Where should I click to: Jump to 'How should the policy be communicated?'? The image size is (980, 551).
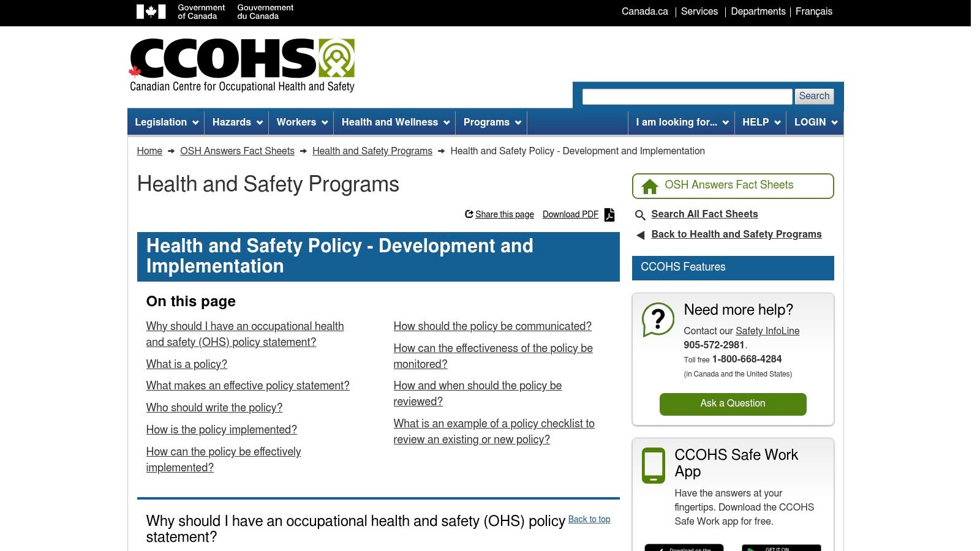click(492, 326)
